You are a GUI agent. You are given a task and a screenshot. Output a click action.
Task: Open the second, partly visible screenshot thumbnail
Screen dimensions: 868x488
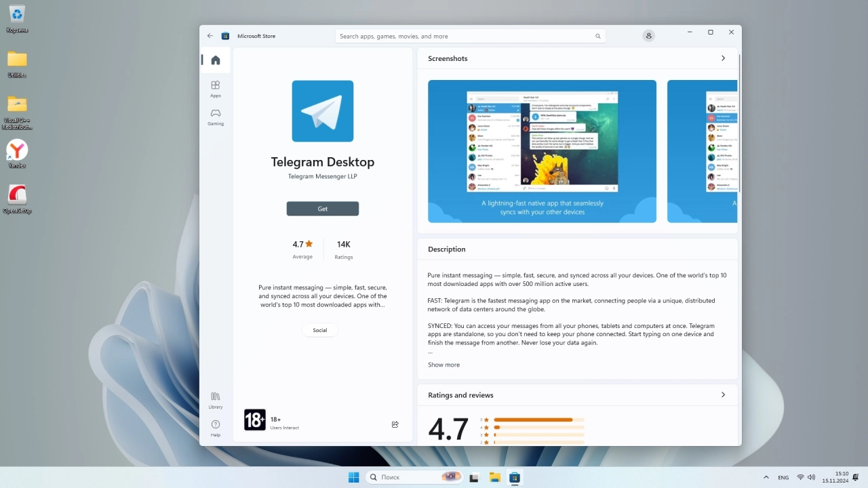(x=702, y=151)
